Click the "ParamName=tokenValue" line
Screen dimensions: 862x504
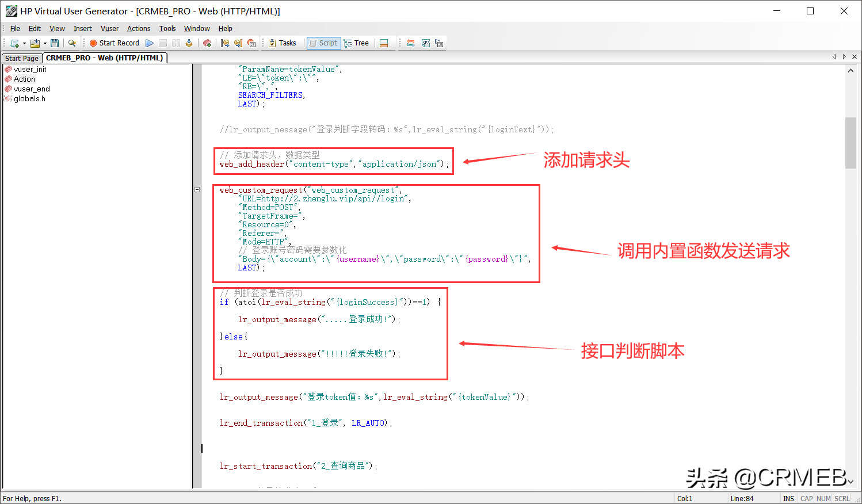tap(289, 69)
